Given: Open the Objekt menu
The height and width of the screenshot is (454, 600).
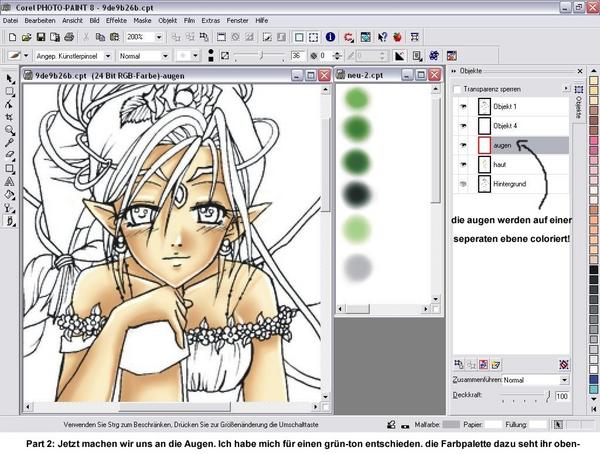Looking at the screenshot, I should point(168,21).
